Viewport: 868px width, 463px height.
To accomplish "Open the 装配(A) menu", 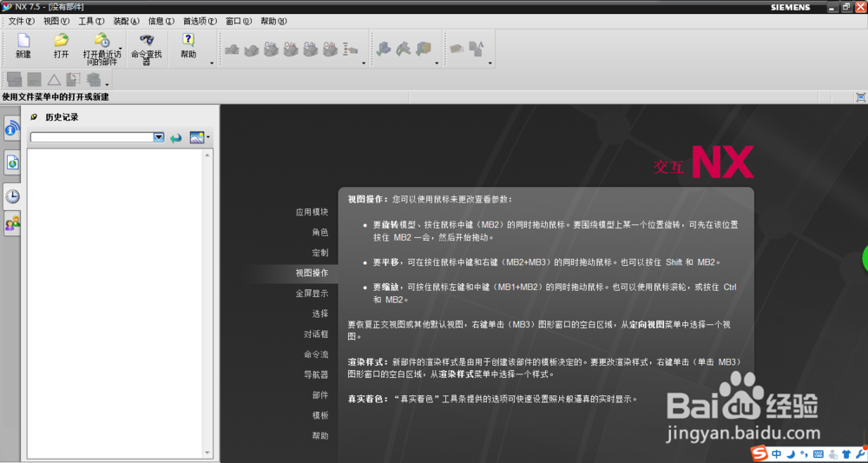I will pyautogui.click(x=126, y=21).
